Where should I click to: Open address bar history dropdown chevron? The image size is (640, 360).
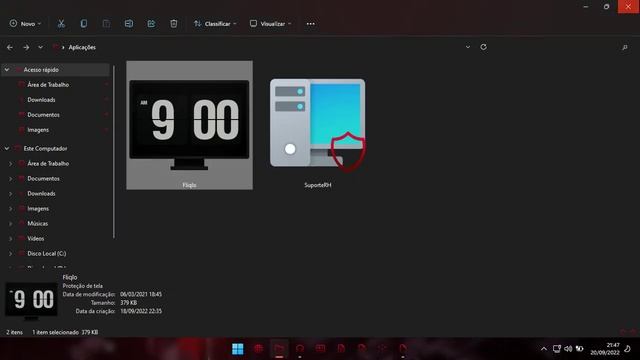pos(468,47)
